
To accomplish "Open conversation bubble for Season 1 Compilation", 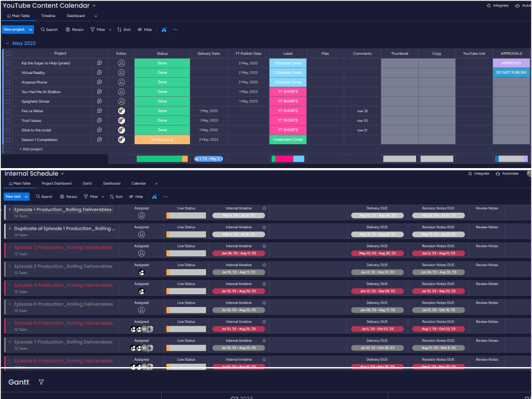I will [99, 139].
